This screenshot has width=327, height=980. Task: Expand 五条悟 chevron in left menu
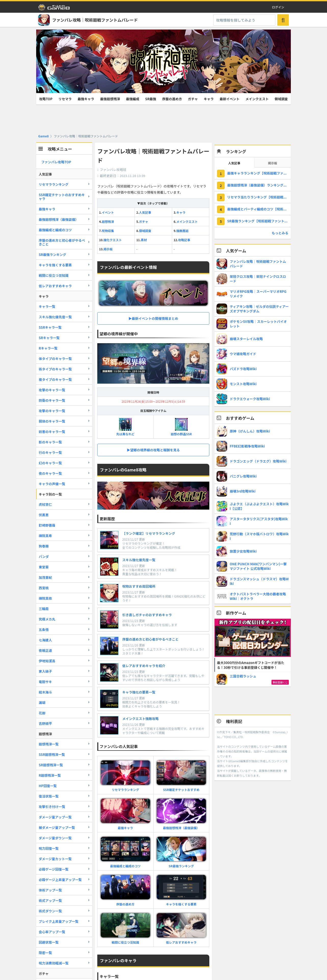(89, 630)
